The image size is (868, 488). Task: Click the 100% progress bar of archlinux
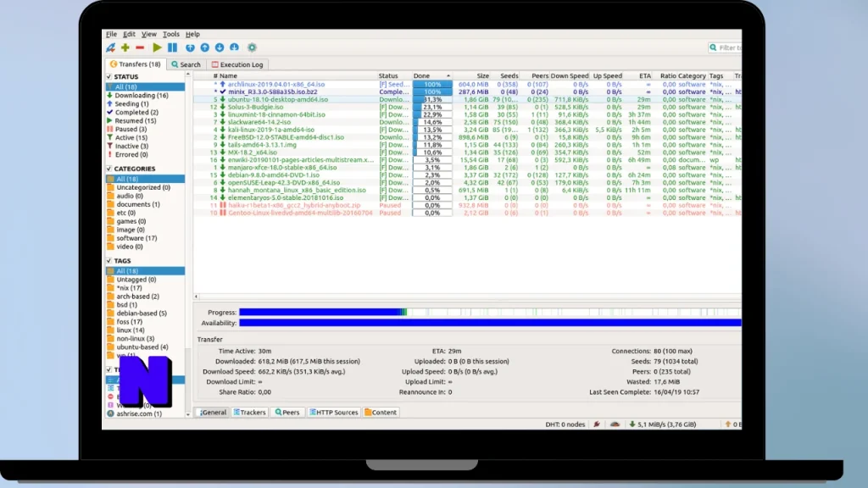click(x=432, y=85)
